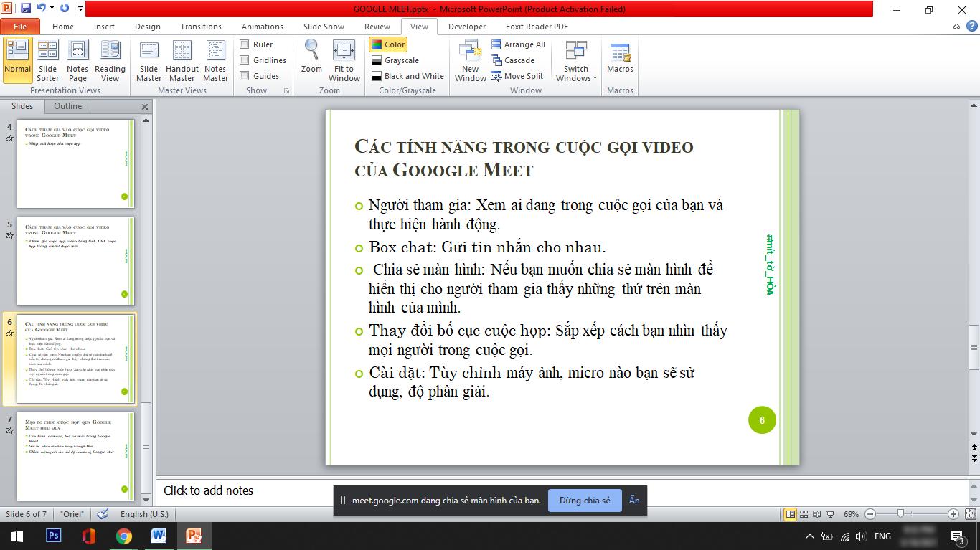980x550 pixels.
Task: Close the slides pane with X
Action: pos(145,107)
